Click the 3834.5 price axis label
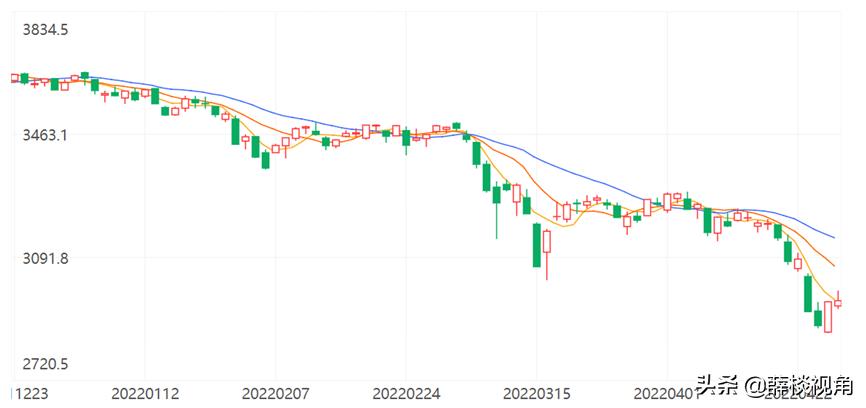The width and height of the screenshot is (866, 408). [x=45, y=30]
